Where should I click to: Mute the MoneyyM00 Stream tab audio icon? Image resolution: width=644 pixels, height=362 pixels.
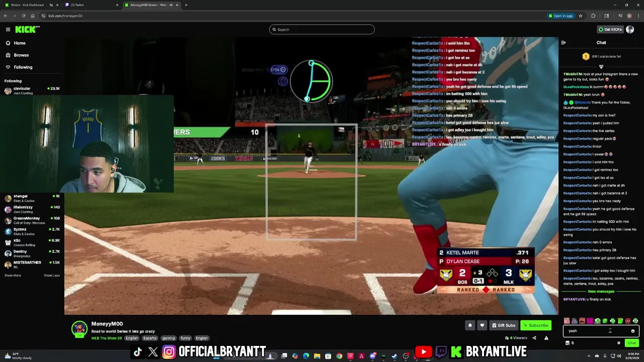(171, 5)
